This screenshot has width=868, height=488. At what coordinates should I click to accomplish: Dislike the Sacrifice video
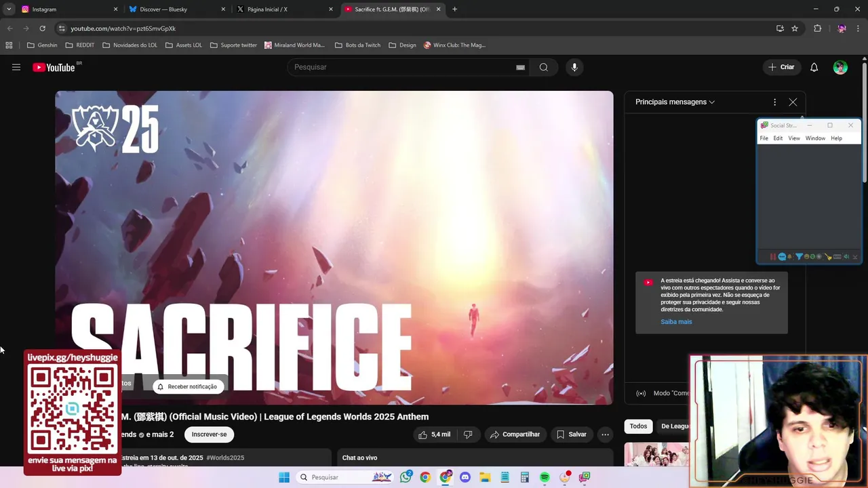click(x=467, y=434)
